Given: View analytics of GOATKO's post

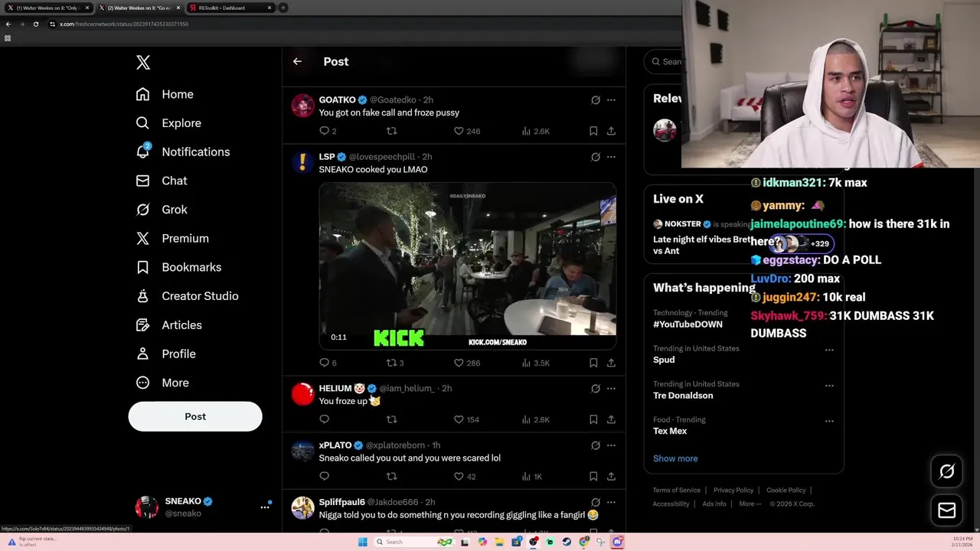Looking at the screenshot, I should click(x=535, y=131).
